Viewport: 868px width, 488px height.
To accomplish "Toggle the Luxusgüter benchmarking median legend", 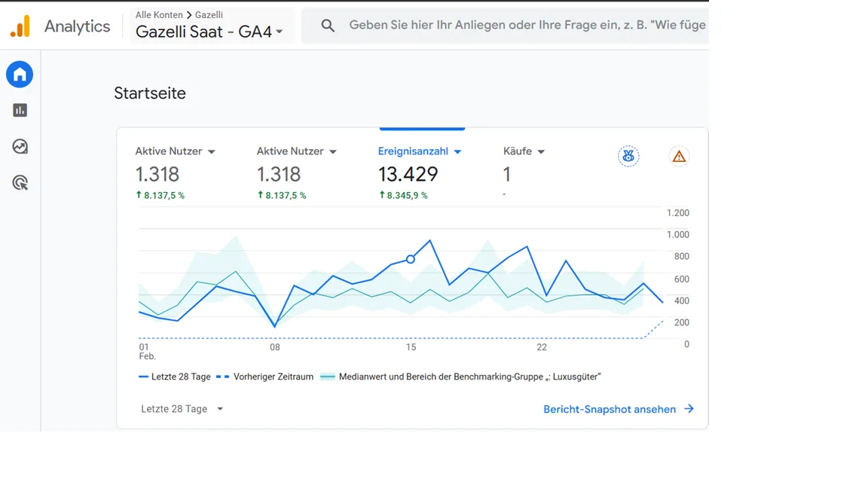I will tap(463, 377).
